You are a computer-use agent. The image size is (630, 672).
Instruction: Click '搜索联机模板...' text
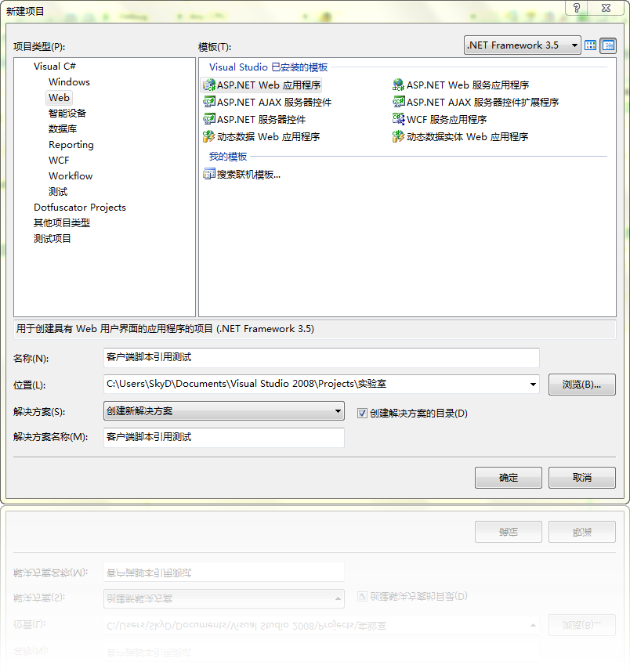(x=248, y=175)
